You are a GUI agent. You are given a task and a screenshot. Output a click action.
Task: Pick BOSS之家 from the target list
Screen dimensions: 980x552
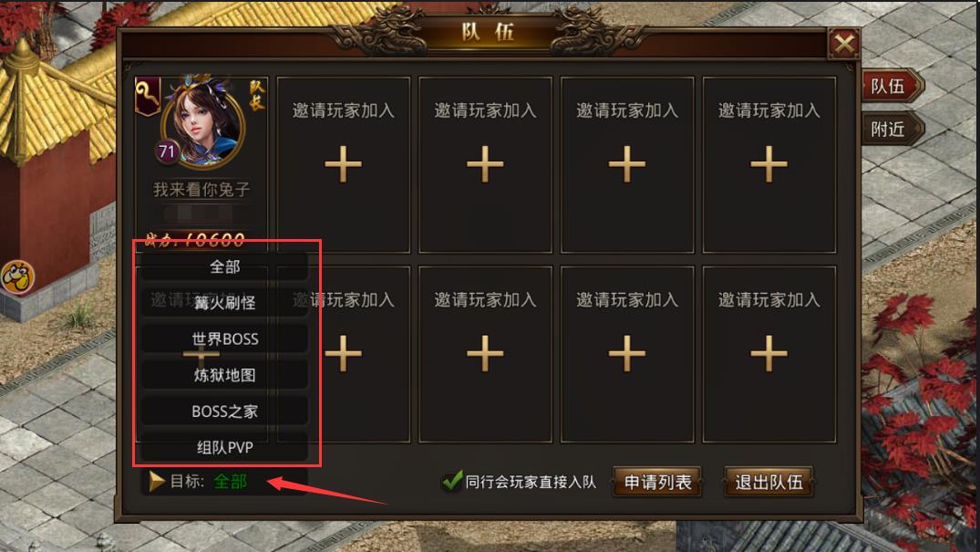point(224,411)
